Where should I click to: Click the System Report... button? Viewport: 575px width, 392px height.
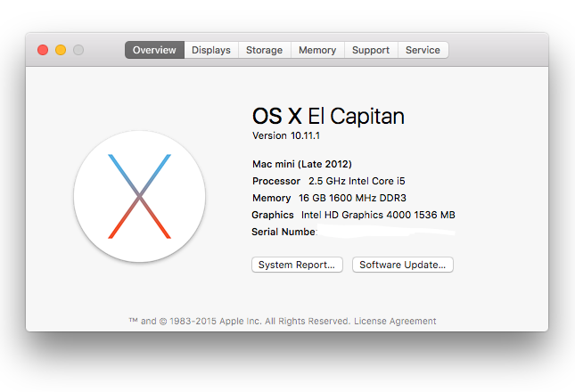297,265
